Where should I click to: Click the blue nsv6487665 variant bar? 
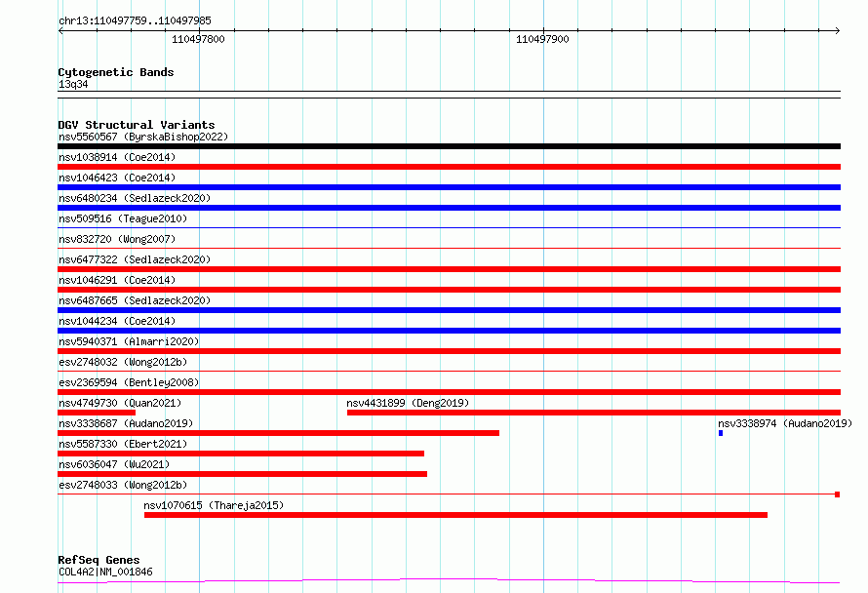coord(449,310)
